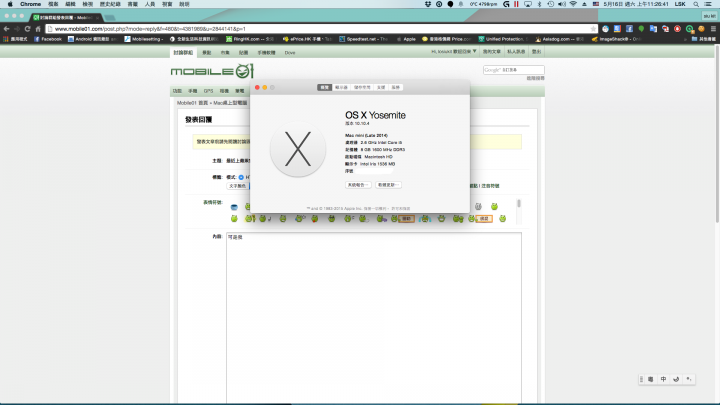This screenshot has height=405, width=720.
Task: Open the Dropbox menu bar icon
Action: [428, 4]
